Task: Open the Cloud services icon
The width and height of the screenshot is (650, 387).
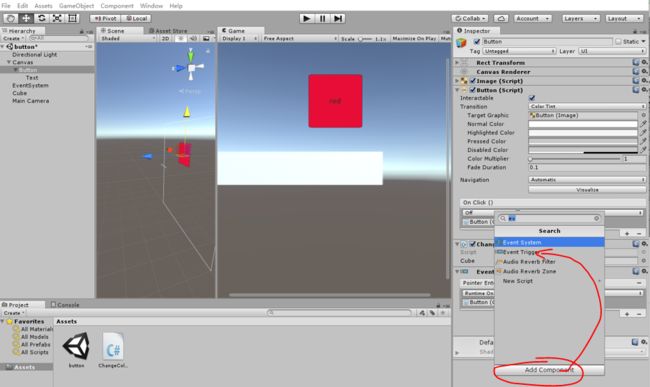Action: tap(501, 18)
